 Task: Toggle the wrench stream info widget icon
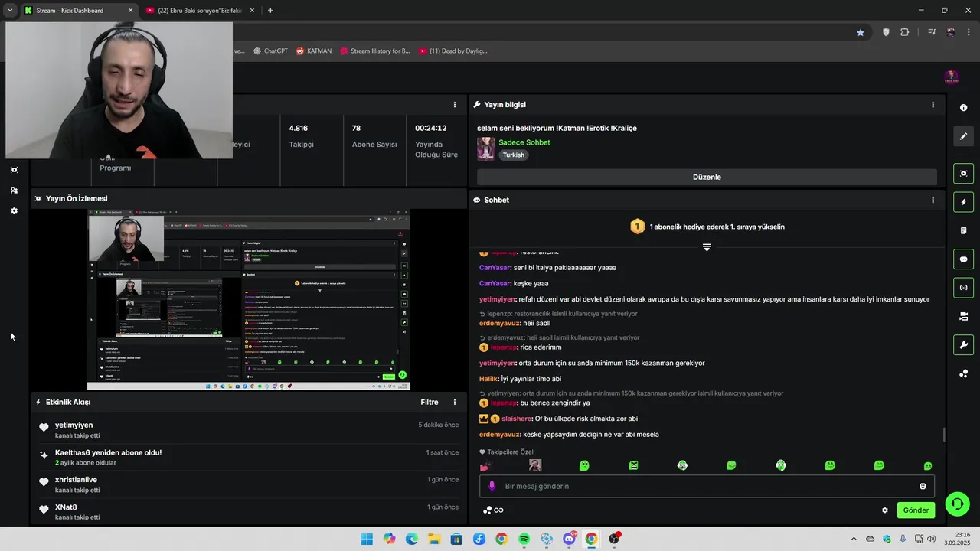[963, 344]
